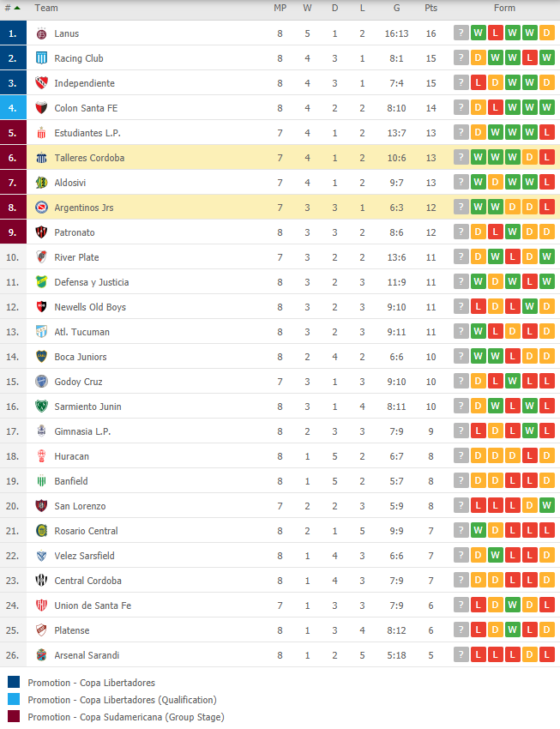Click San Lorenzo's green W form badge
560x729 pixels.
click(x=546, y=505)
